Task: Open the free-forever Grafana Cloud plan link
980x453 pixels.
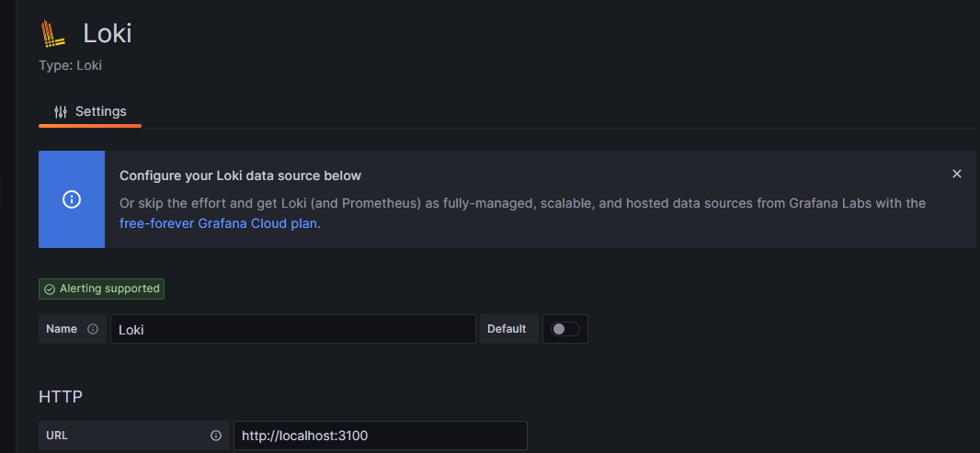Action: pyautogui.click(x=218, y=223)
